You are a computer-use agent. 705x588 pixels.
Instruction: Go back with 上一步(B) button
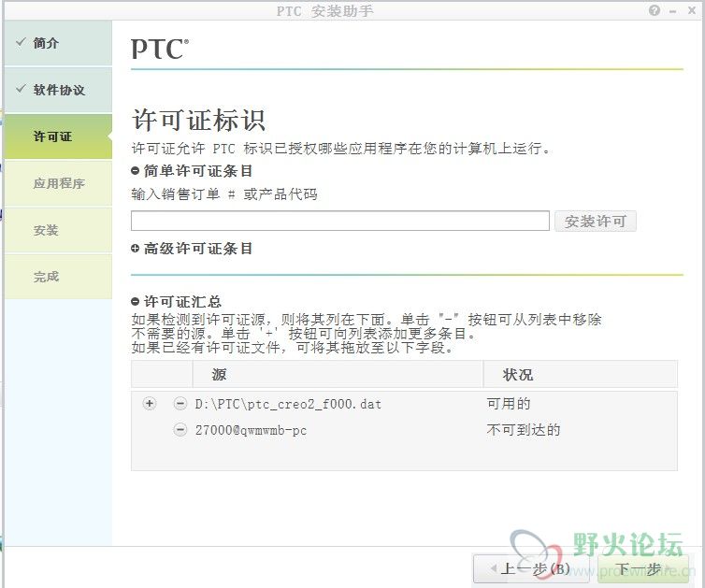pos(531,569)
